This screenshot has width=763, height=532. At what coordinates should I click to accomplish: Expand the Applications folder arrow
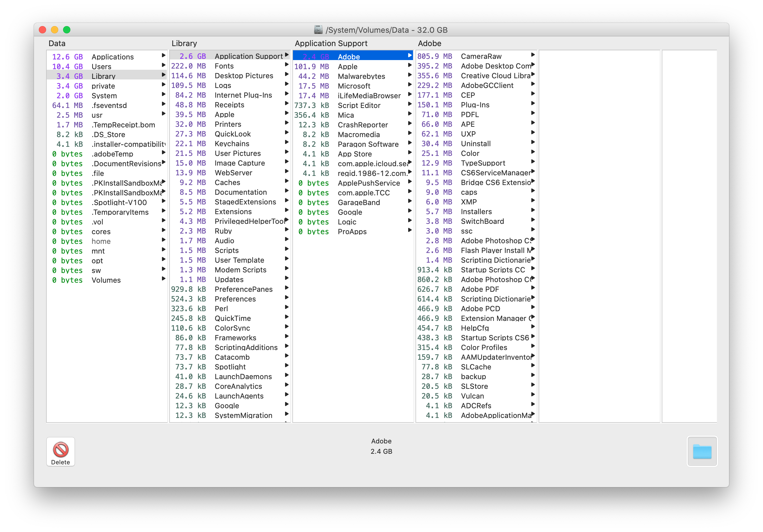coord(163,55)
